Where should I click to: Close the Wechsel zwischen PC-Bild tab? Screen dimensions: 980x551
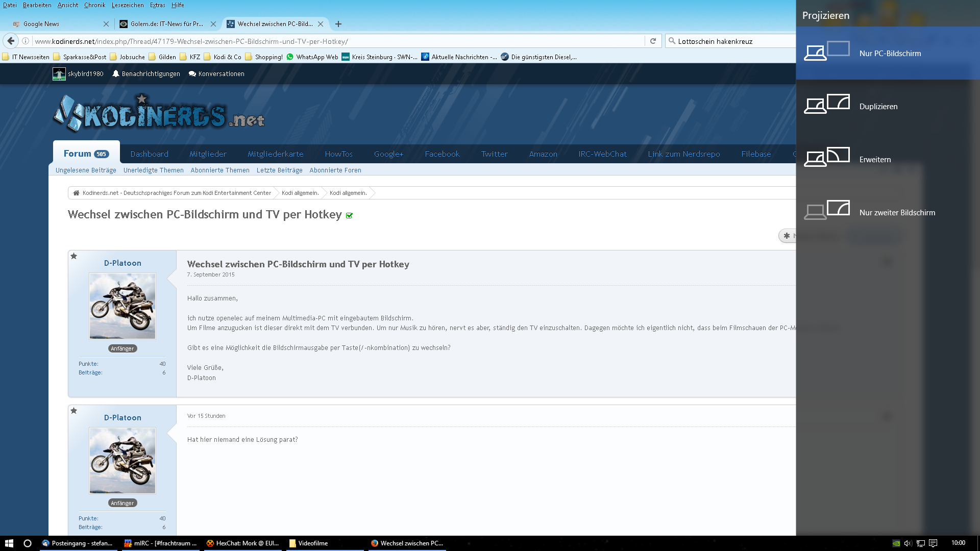[x=321, y=24]
